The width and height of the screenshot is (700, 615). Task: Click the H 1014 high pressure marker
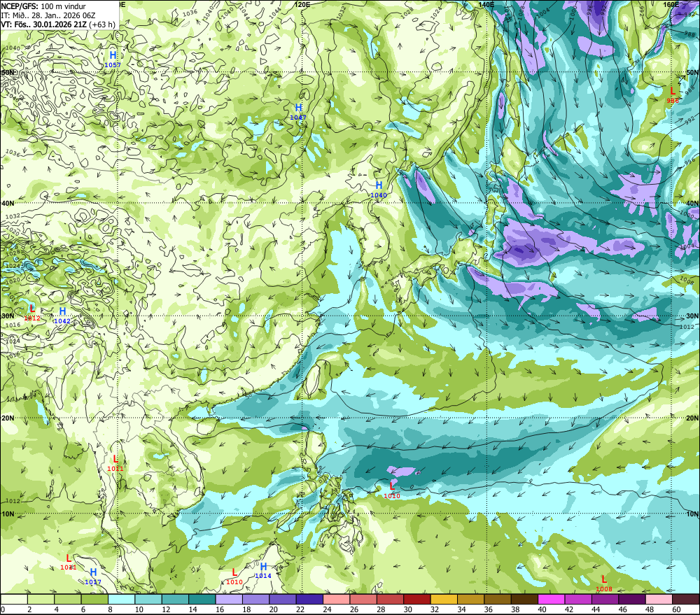(x=263, y=570)
